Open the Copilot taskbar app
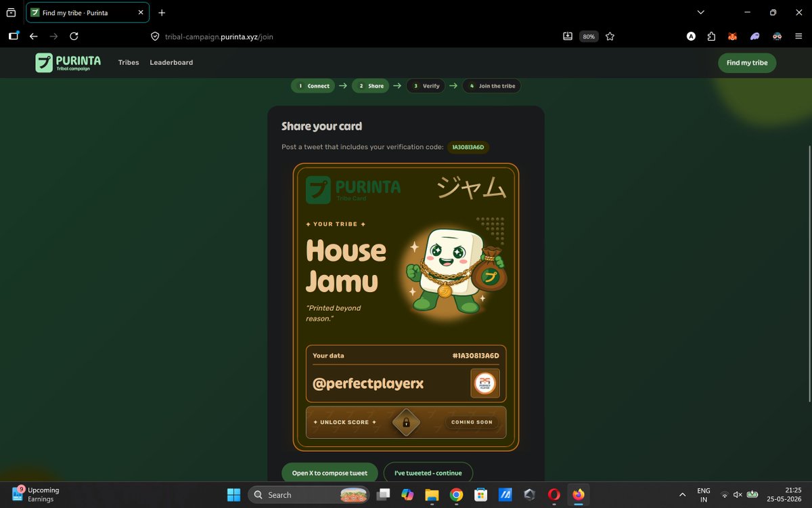This screenshot has width=812, height=508. pyautogui.click(x=407, y=494)
